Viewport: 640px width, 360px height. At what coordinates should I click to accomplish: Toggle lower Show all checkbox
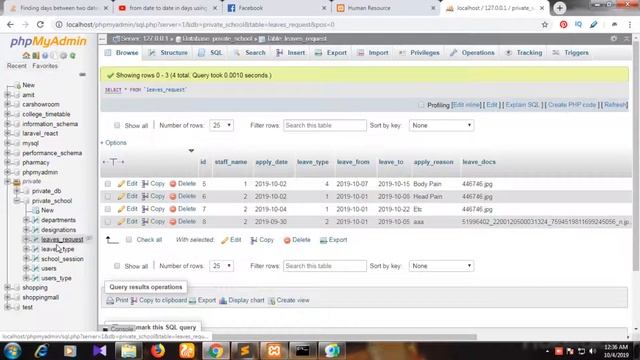coord(117,266)
